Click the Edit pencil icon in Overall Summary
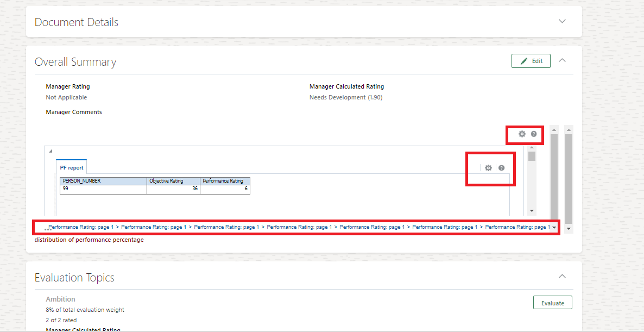This screenshot has height=332, width=644. pos(523,60)
